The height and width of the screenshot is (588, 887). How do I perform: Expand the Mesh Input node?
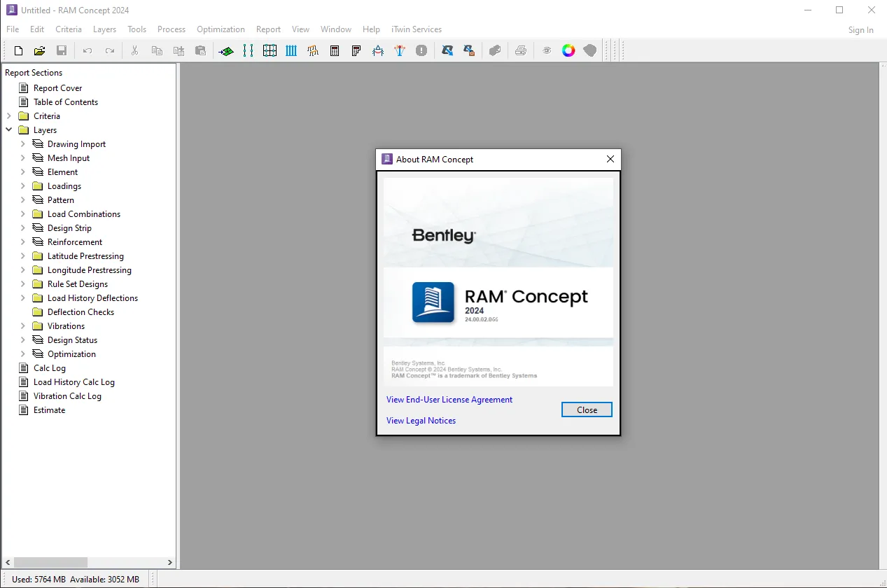pos(23,158)
